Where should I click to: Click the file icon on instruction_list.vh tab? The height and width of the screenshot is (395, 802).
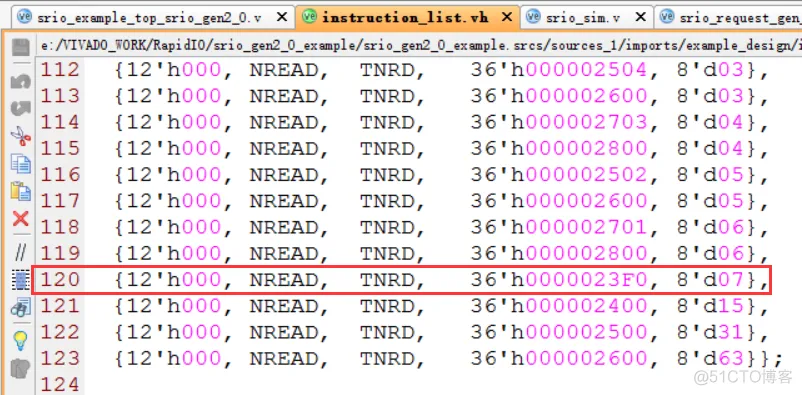[x=309, y=17]
